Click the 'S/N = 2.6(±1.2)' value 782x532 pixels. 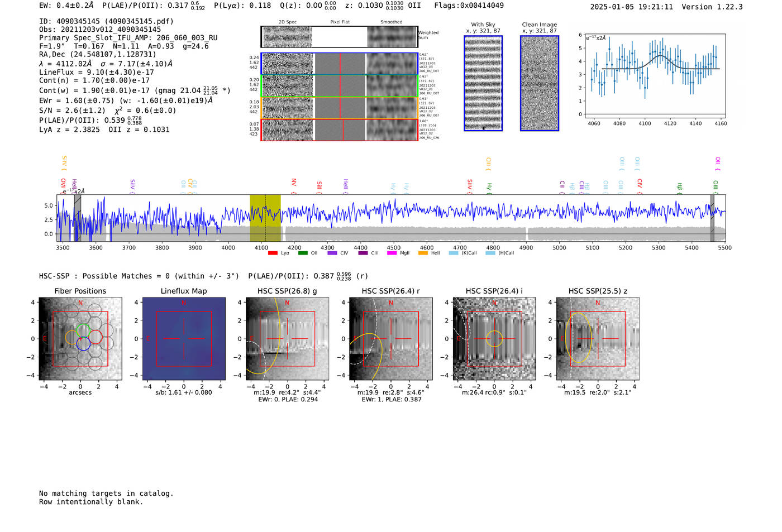click(72, 111)
